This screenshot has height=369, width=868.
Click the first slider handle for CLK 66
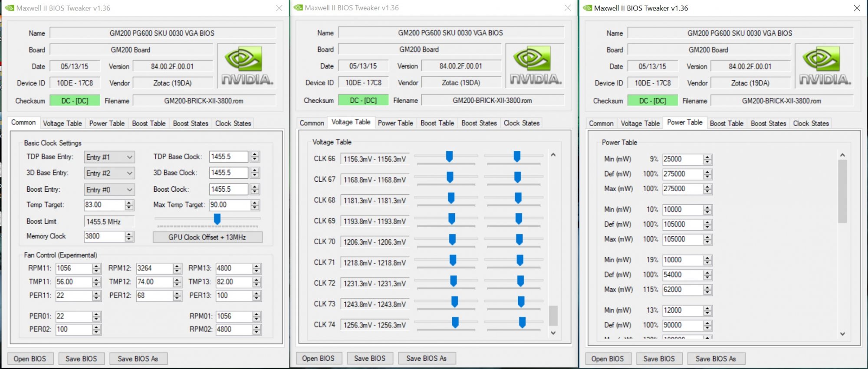tap(449, 157)
